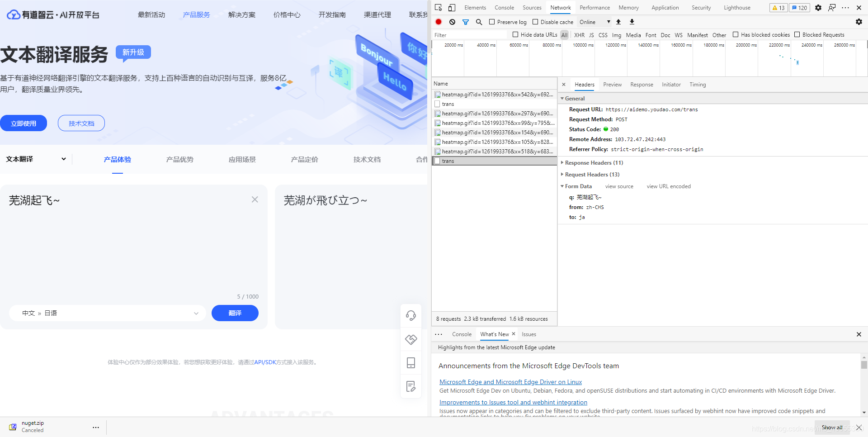
Task: Close the request details pane X
Action: click(564, 85)
